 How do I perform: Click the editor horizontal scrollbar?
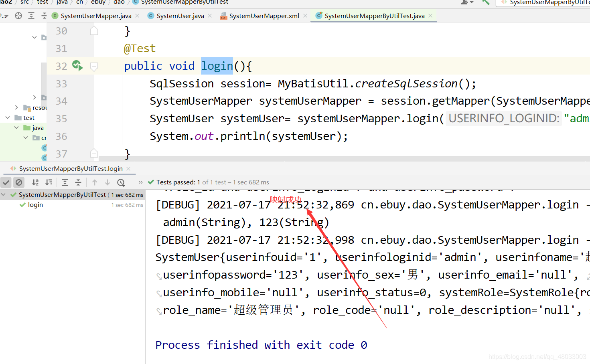344,159
